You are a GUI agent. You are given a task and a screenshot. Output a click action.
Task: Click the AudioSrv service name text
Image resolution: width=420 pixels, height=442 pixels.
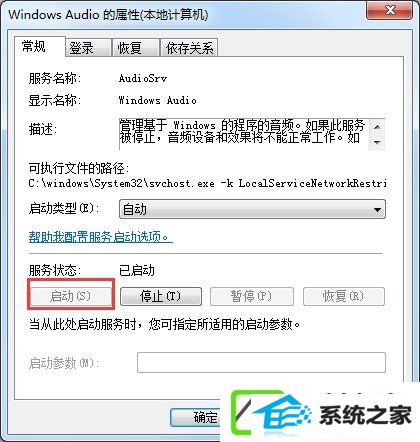click(143, 78)
